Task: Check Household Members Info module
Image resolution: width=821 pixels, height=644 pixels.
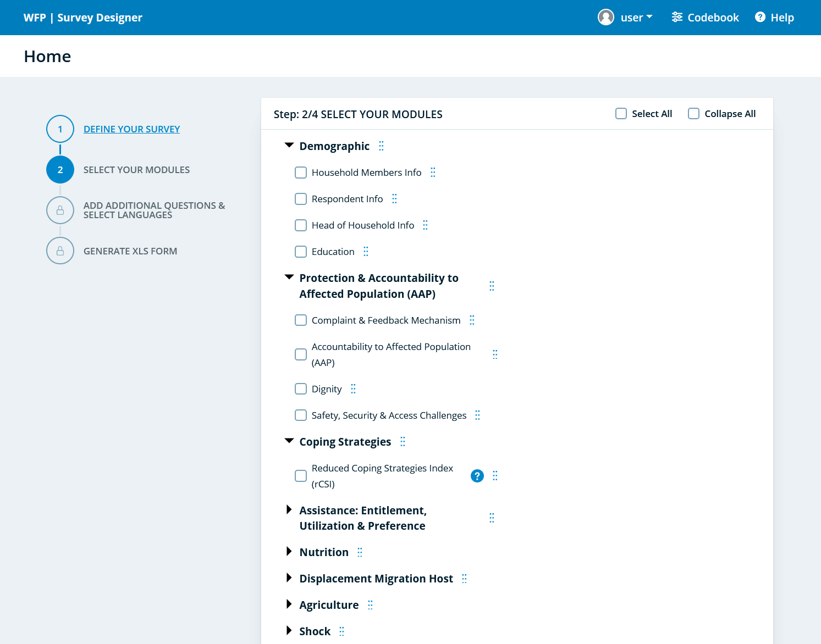Action: (301, 173)
